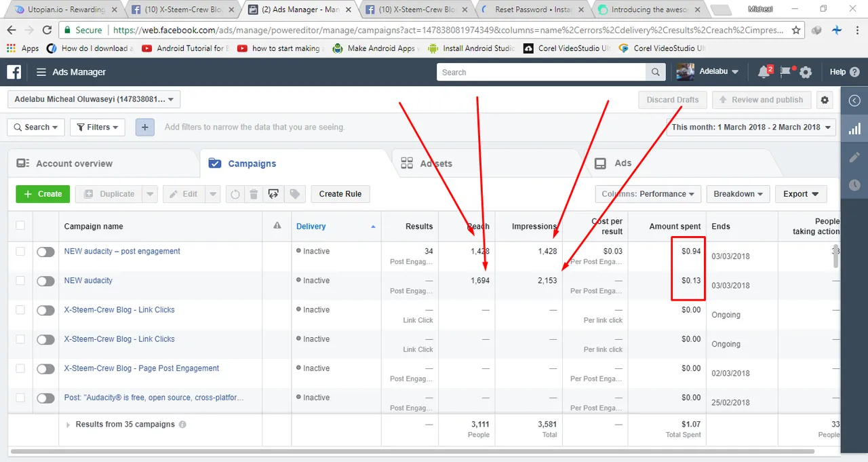Open the notifications bell
868x462 pixels.
click(x=765, y=72)
